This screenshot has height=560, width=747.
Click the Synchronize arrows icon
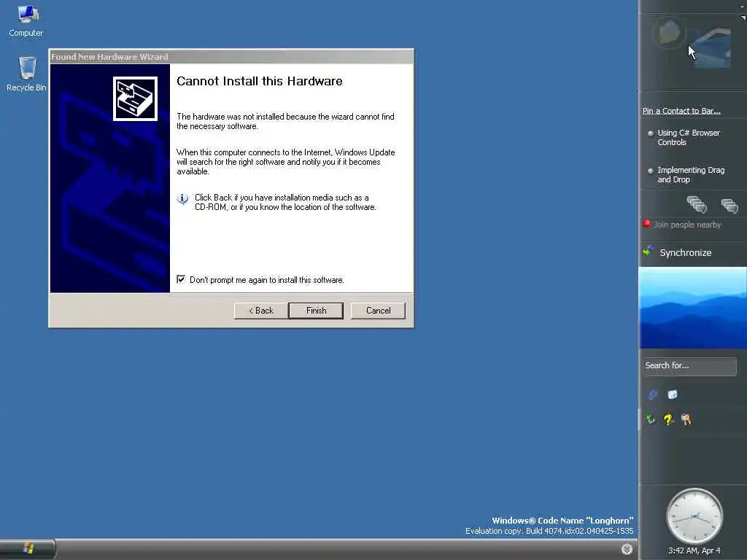649,251
